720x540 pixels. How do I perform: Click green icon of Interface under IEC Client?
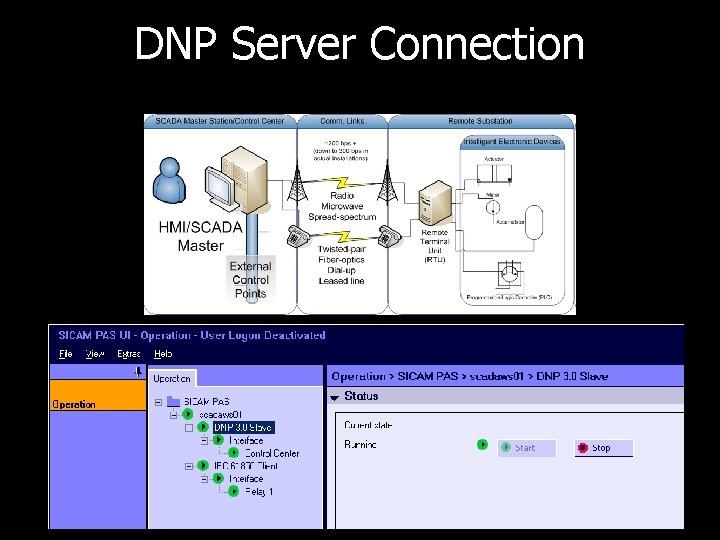click(x=219, y=478)
